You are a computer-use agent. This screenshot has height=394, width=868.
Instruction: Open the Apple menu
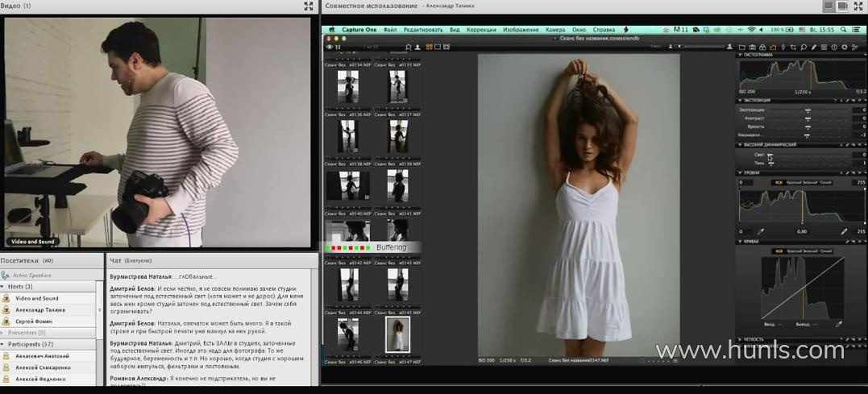pyautogui.click(x=331, y=30)
